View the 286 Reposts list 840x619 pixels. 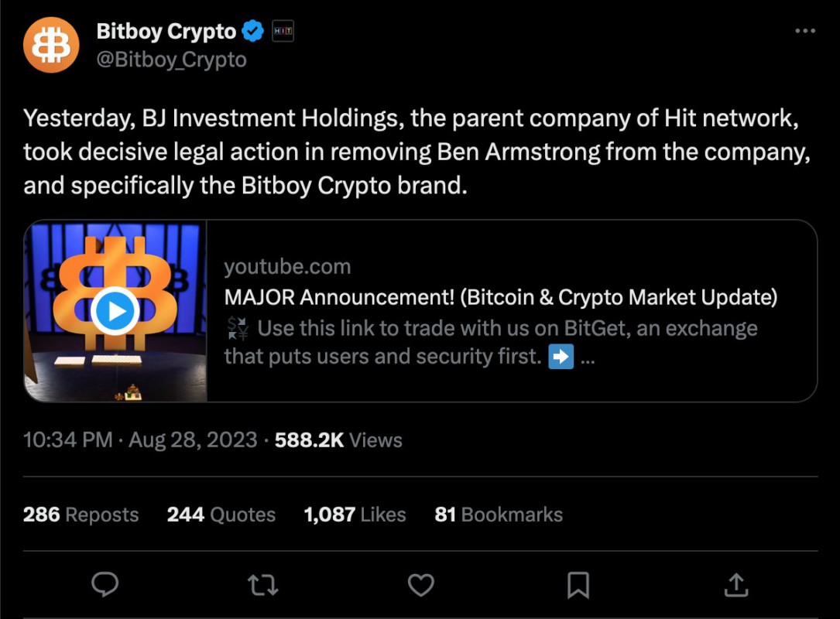click(x=80, y=514)
